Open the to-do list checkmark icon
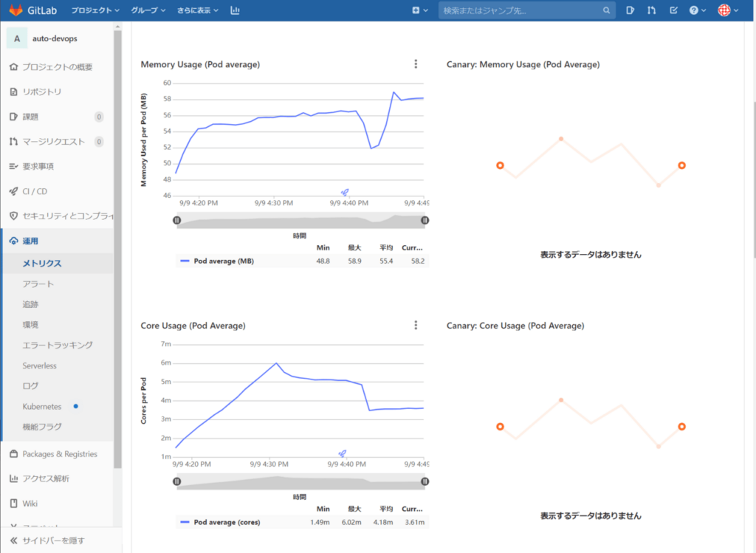 pyautogui.click(x=673, y=10)
